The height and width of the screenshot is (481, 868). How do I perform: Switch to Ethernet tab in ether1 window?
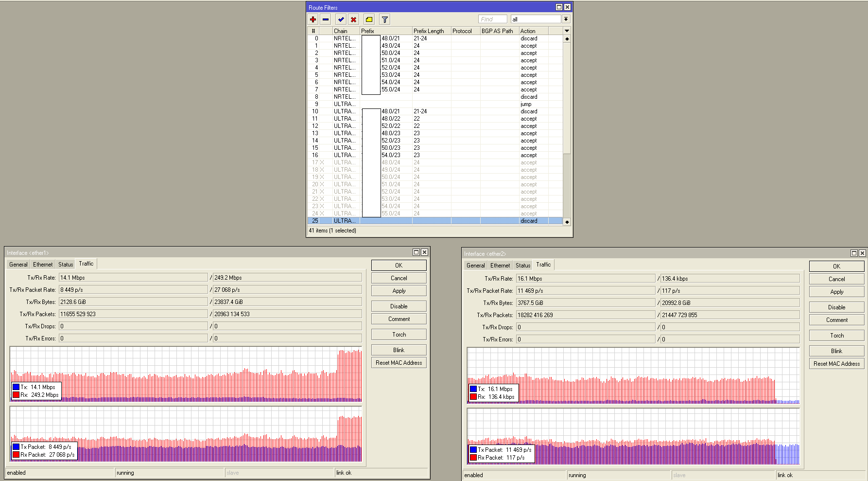click(x=43, y=265)
